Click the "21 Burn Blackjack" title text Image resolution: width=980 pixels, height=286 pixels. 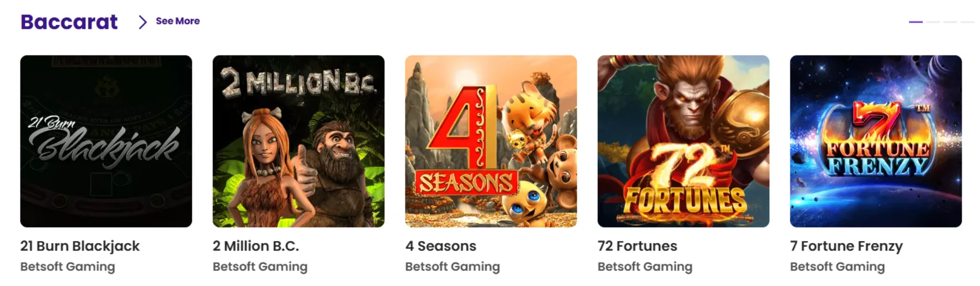tap(80, 246)
